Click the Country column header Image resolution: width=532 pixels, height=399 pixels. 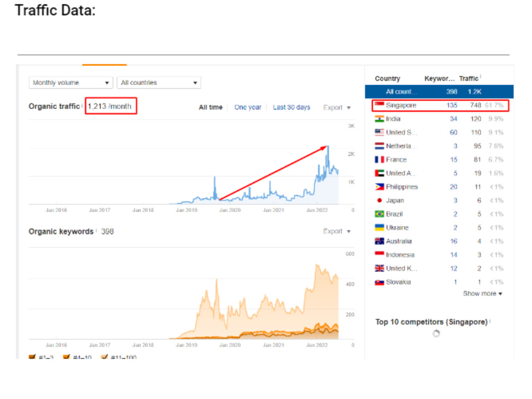point(387,78)
